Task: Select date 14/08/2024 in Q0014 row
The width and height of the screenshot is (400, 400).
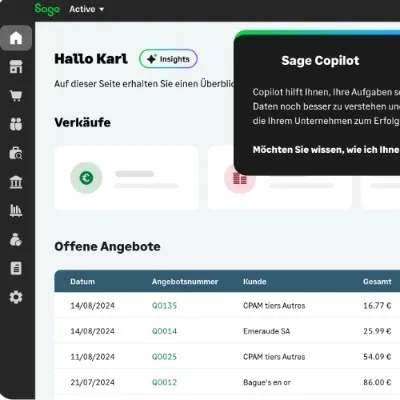Action: (x=92, y=331)
